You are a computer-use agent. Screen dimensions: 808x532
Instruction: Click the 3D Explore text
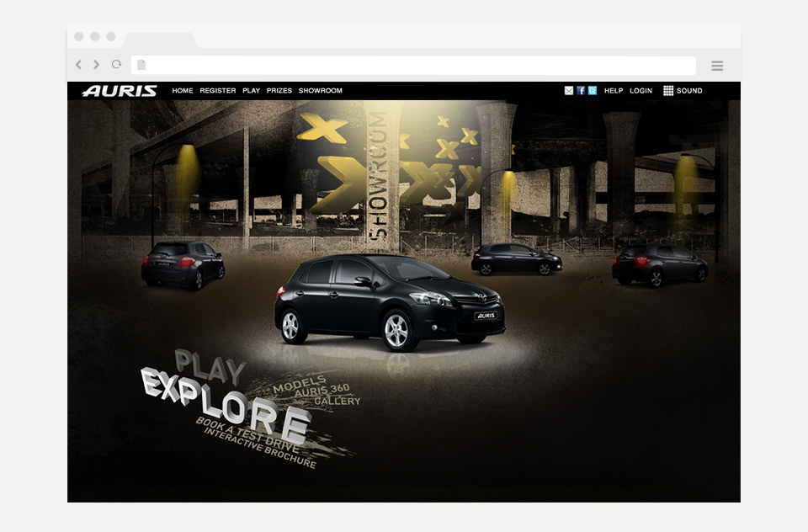226,406
